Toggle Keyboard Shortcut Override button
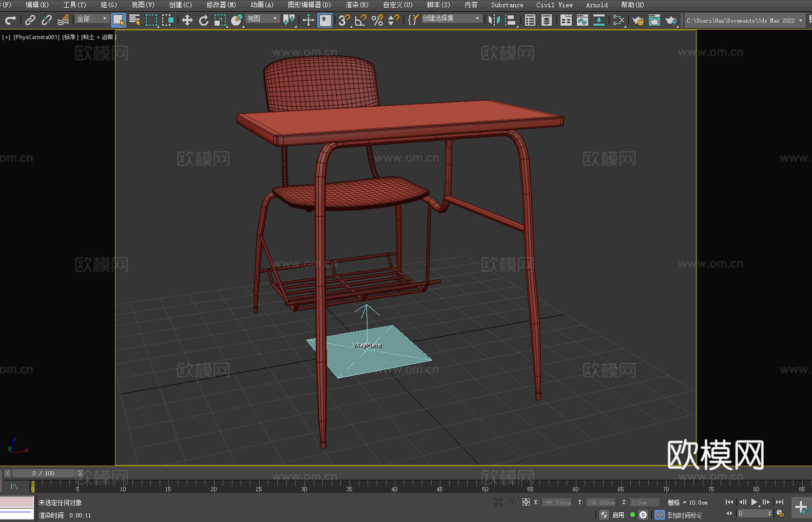This screenshot has width=812, height=522. point(325,20)
